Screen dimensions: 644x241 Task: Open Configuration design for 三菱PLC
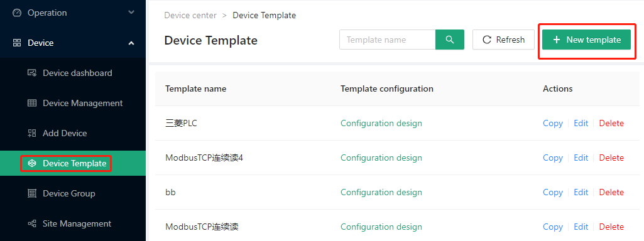point(381,123)
